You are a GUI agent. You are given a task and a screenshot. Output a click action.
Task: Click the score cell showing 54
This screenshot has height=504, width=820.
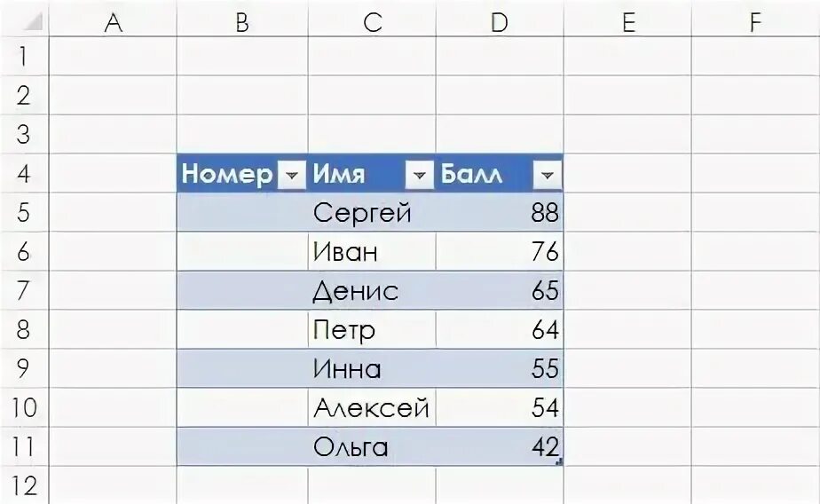pos(500,407)
